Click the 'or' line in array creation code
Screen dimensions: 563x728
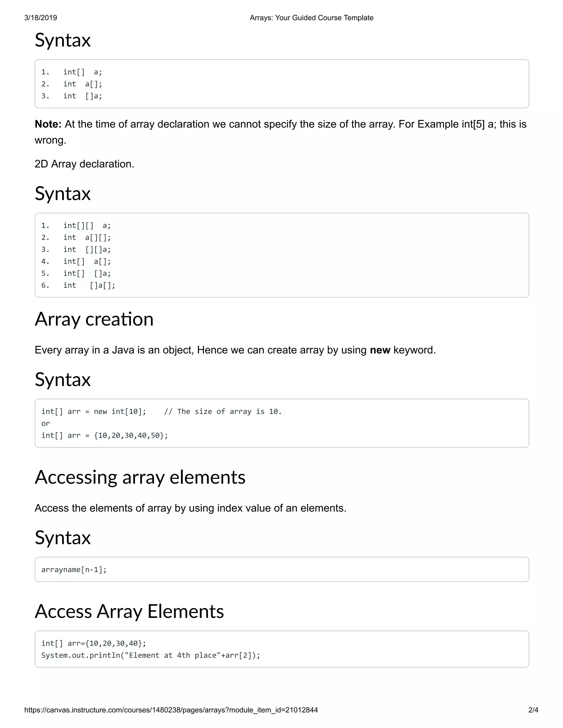tap(46, 424)
